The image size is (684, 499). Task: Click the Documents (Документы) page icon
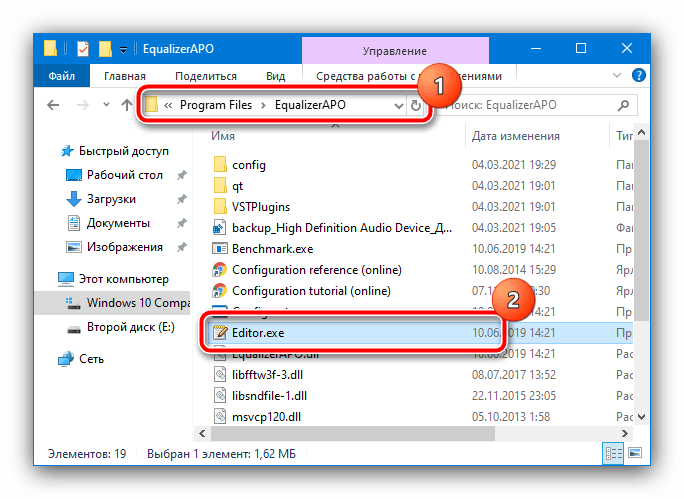74,223
